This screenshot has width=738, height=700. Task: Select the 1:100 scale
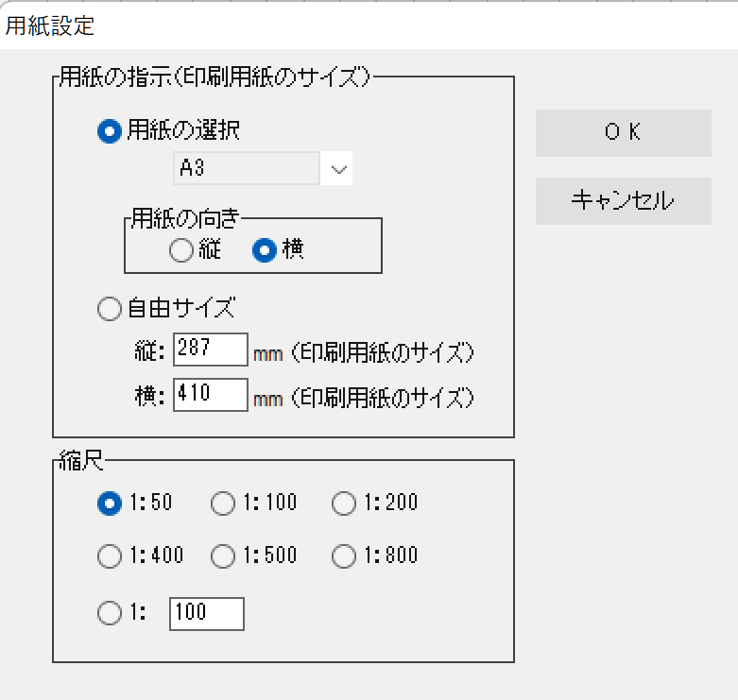[x=223, y=504]
